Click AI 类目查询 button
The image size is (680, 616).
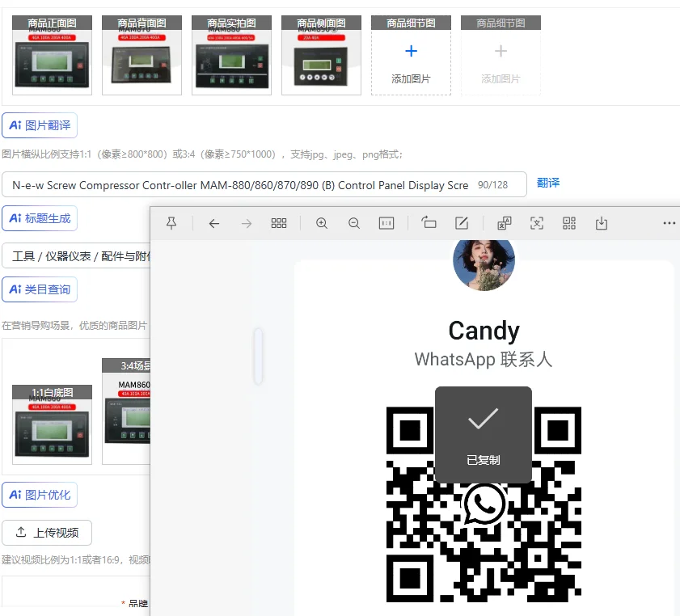pyautogui.click(x=40, y=289)
